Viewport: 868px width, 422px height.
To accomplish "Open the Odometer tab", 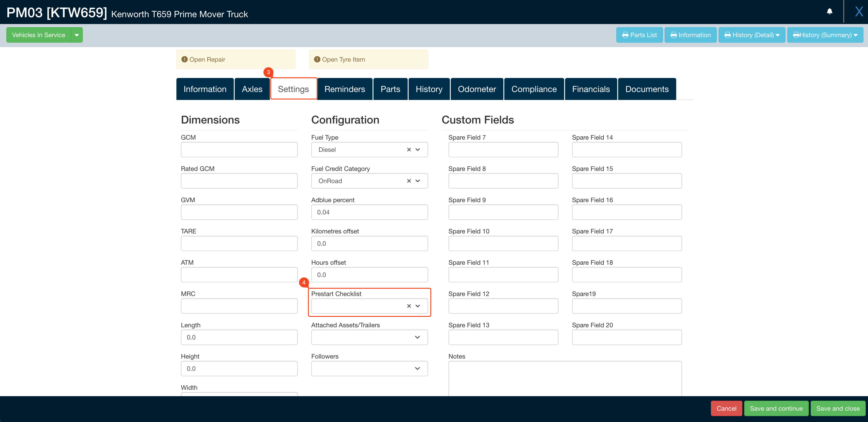I will (477, 89).
